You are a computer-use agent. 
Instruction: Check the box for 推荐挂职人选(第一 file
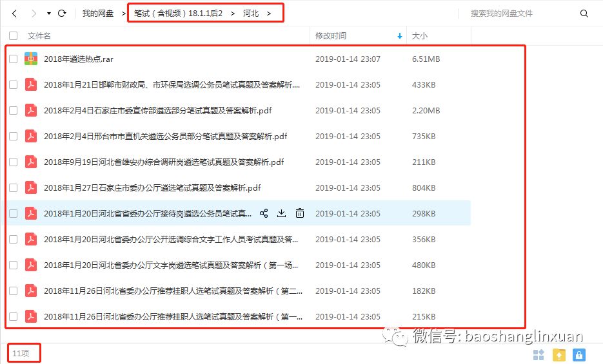[x=14, y=316]
